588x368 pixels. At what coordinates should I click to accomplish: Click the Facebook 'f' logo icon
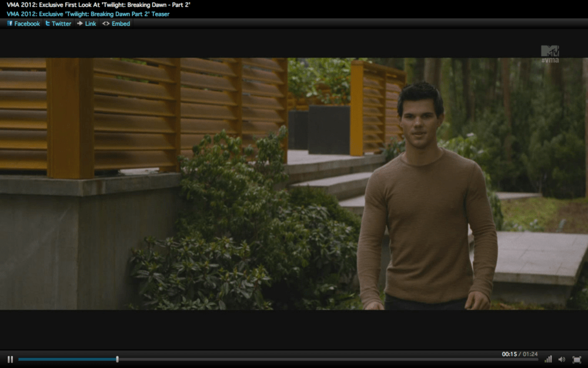tap(9, 24)
